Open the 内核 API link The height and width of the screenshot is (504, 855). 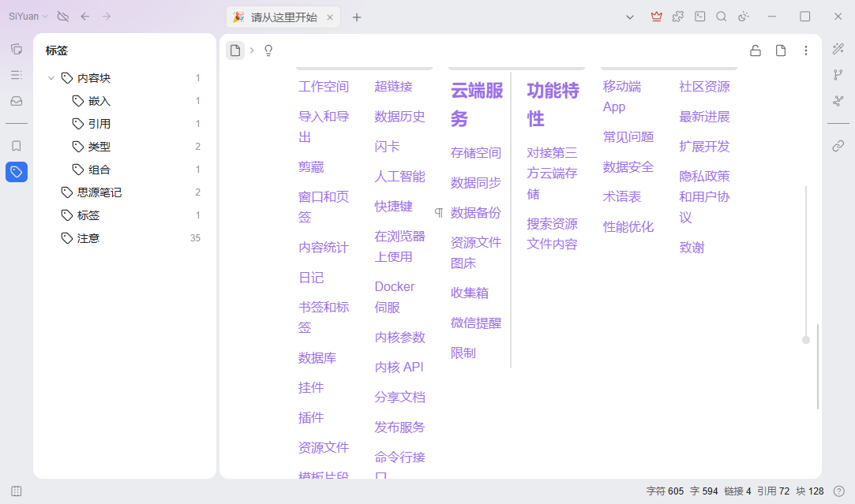(x=399, y=368)
